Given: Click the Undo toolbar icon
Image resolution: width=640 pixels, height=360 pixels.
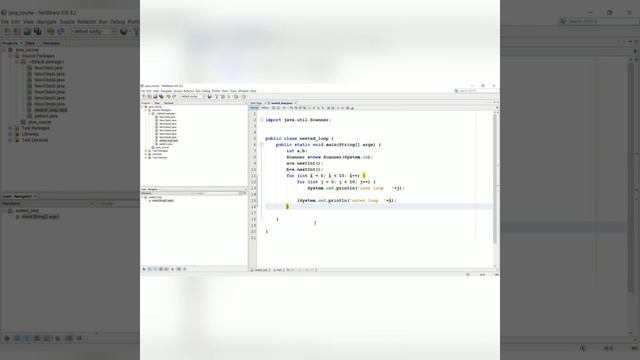Looking at the screenshot, I should click(168, 96).
